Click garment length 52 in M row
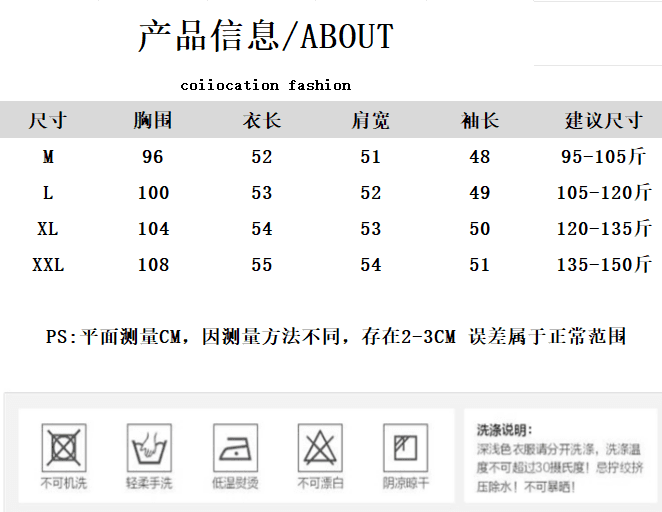Image resolution: width=662 pixels, height=512 pixels. coord(262,157)
